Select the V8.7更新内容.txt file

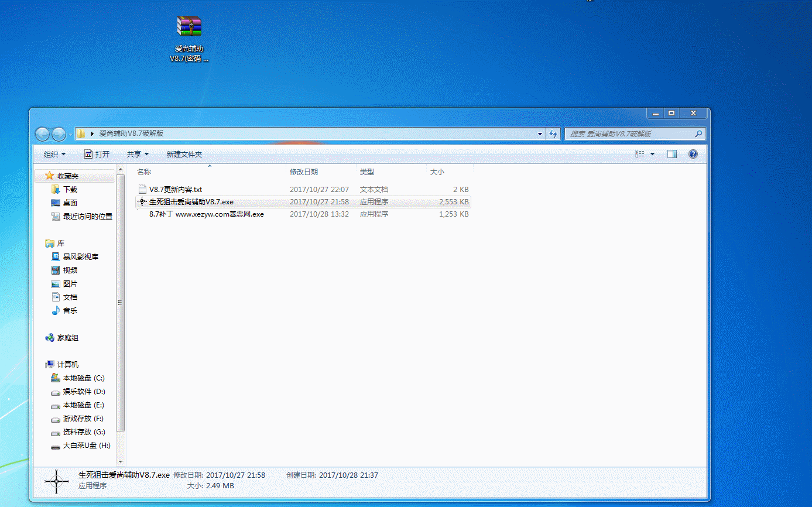click(x=175, y=189)
